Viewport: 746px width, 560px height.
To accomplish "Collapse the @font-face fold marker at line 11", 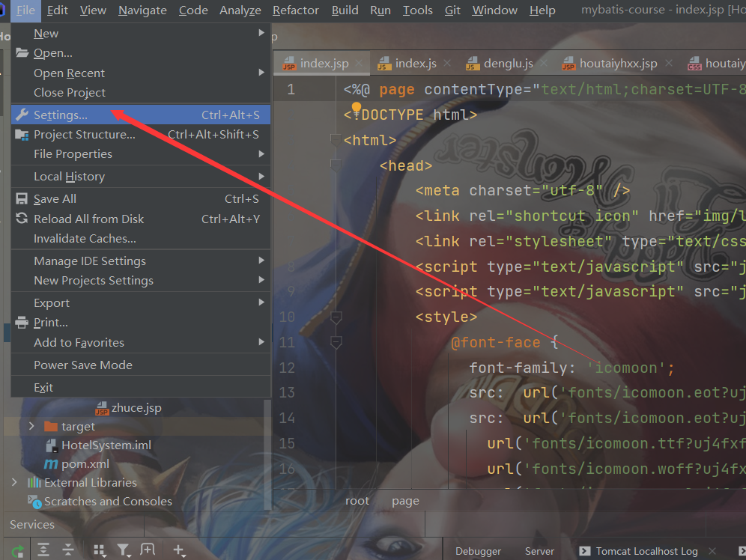I will coord(336,342).
